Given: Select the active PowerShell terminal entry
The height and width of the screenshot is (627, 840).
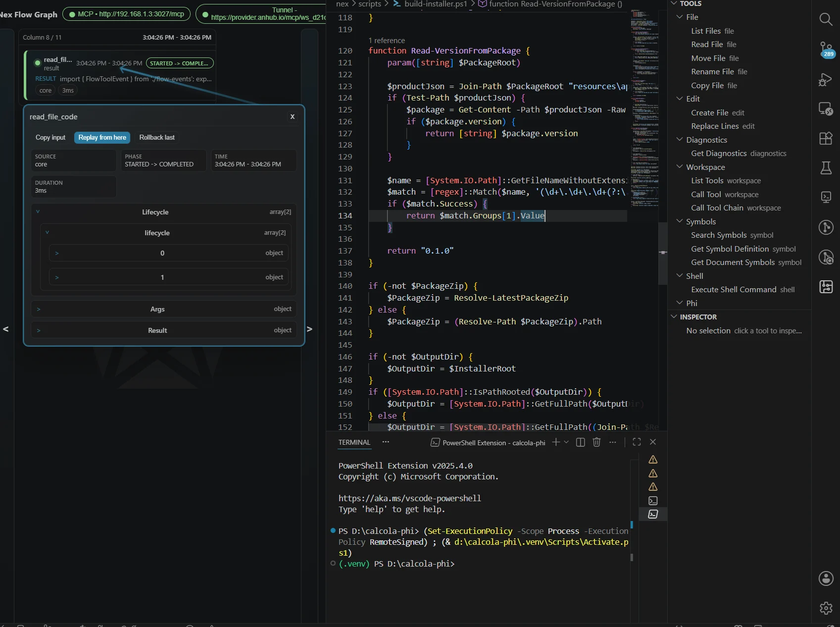Looking at the screenshot, I should pyautogui.click(x=653, y=515).
